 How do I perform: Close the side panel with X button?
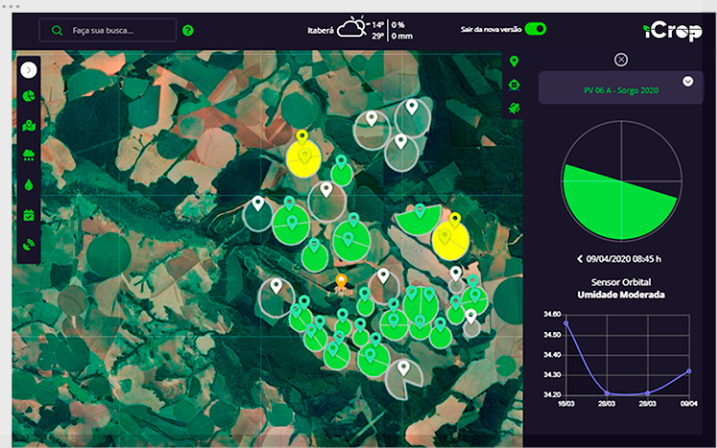tap(621, 60)
